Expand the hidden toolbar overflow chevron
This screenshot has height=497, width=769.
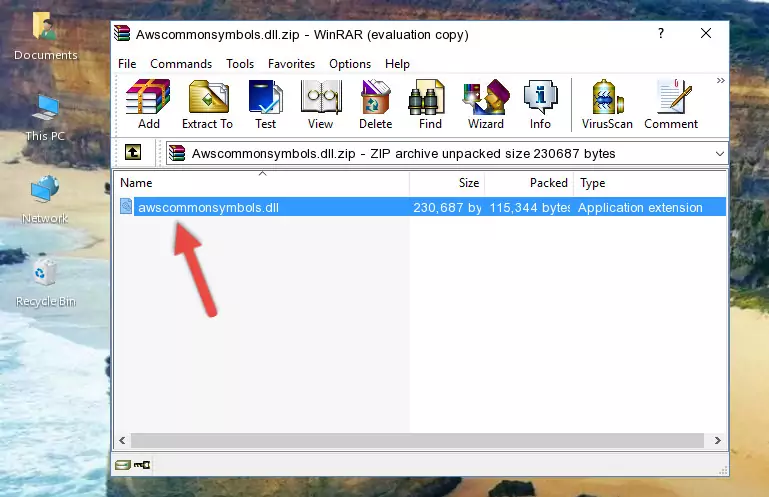coord(720,80)
